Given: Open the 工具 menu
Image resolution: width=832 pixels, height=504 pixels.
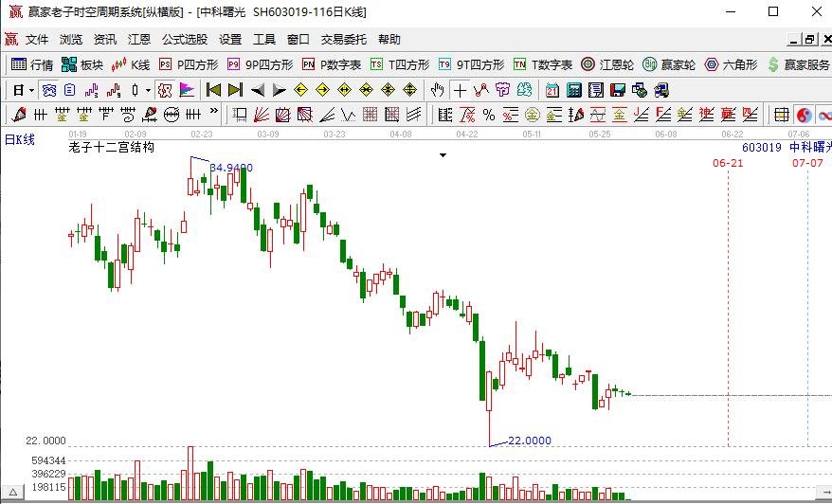Looking at the screenshot, I should [x=264, y=39].
